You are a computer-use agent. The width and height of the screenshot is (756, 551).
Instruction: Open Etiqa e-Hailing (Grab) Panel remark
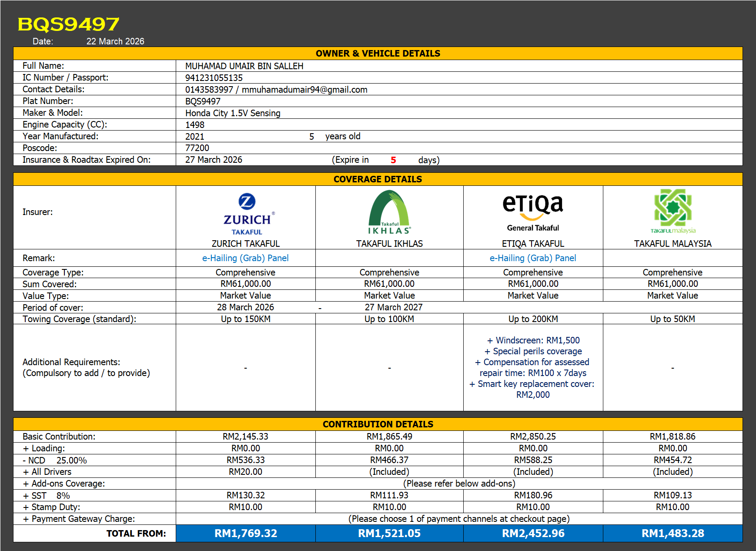click(x=533, y=258)
